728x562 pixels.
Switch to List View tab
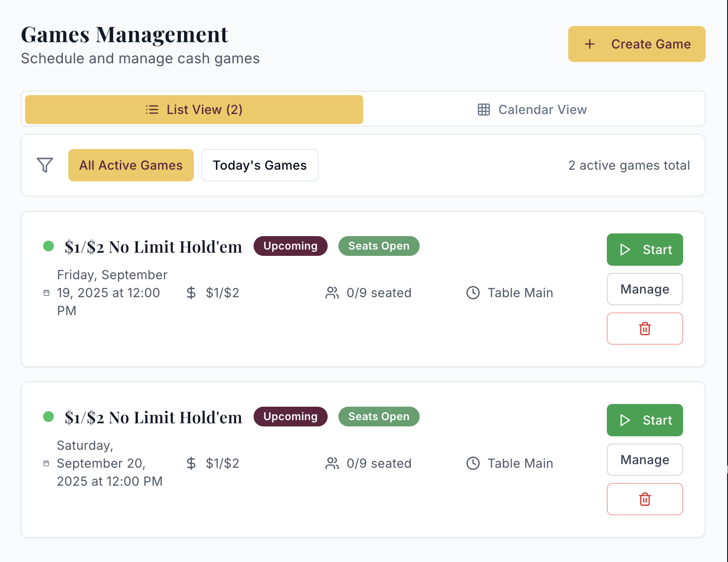(x=193, y=110)
